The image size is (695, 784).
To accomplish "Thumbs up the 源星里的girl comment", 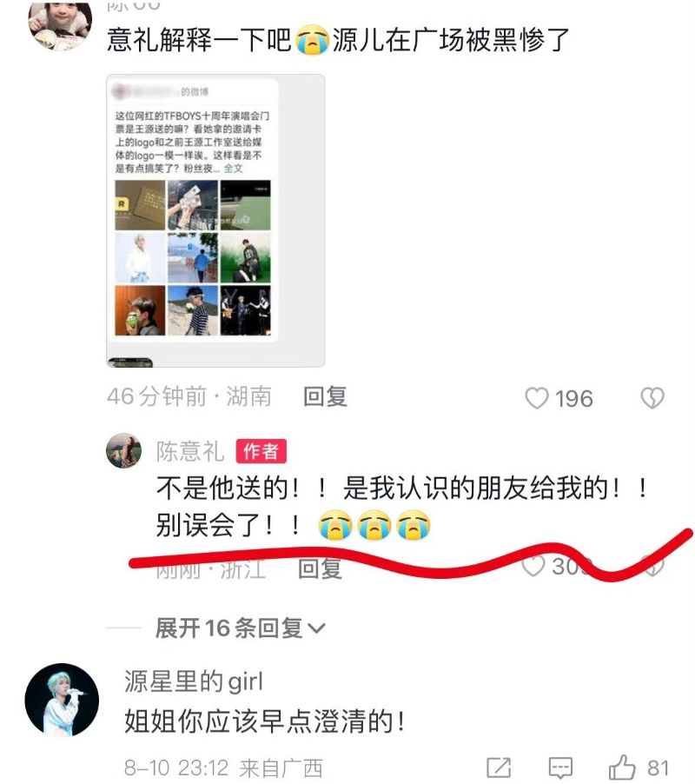I will [x=622, y=767].
